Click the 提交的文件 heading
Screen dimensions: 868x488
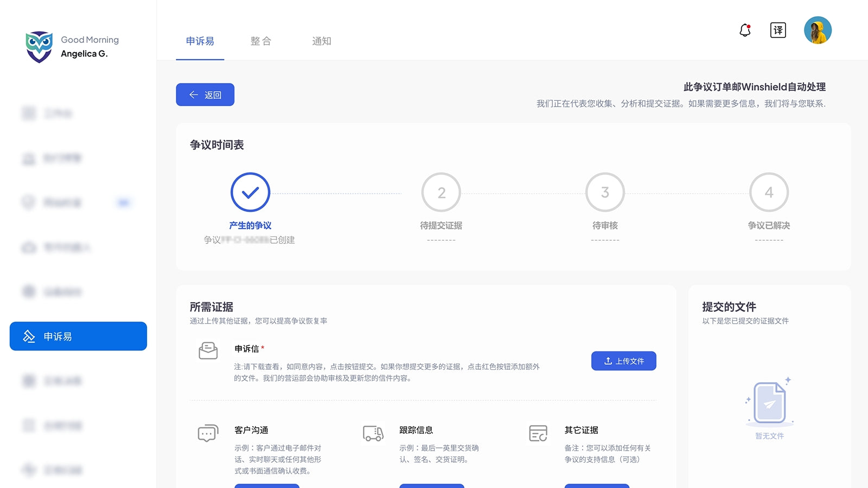[x=729, y=307]
